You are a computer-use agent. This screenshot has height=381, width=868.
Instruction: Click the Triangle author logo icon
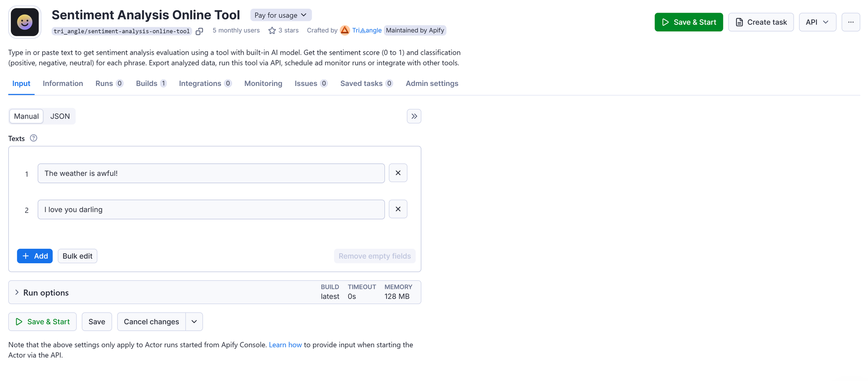click(x=345, y=30)
